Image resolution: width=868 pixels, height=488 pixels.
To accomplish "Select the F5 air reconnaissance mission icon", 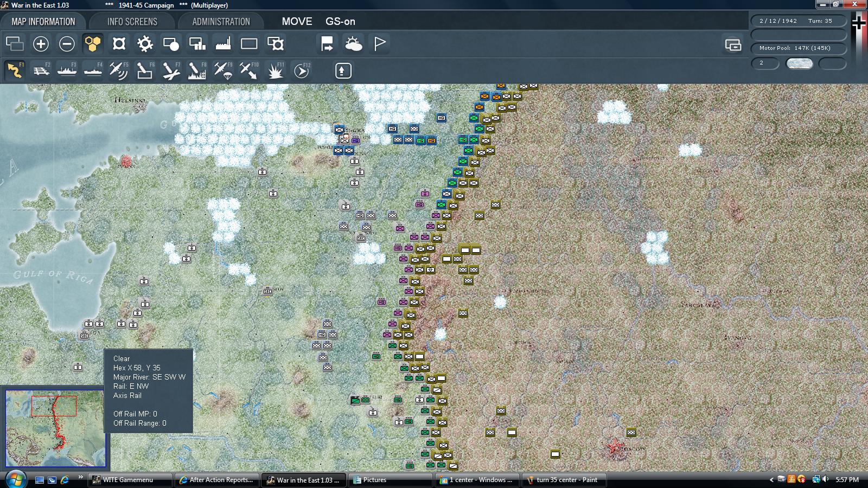I will pos(118,70).
